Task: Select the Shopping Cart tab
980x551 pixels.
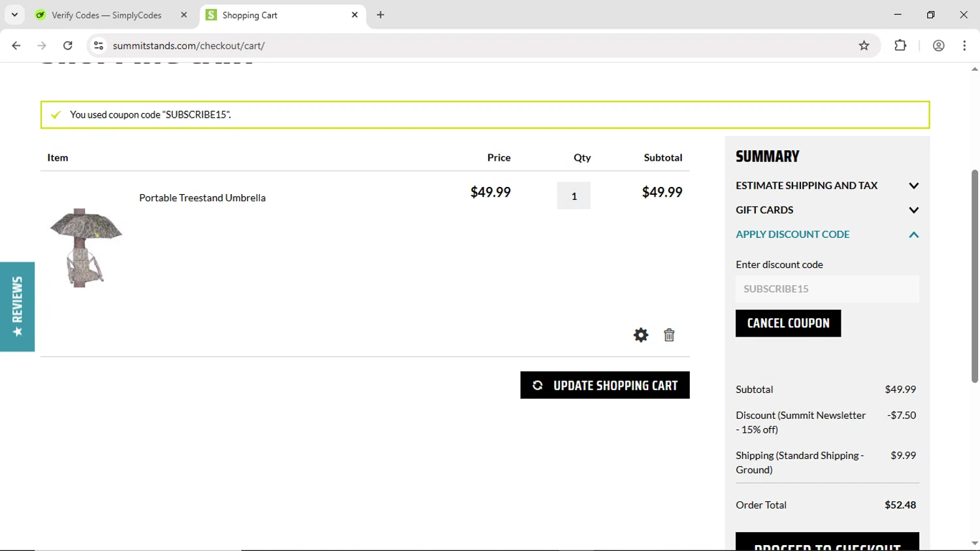Action: pyautogui.click(x=282, y=15)
